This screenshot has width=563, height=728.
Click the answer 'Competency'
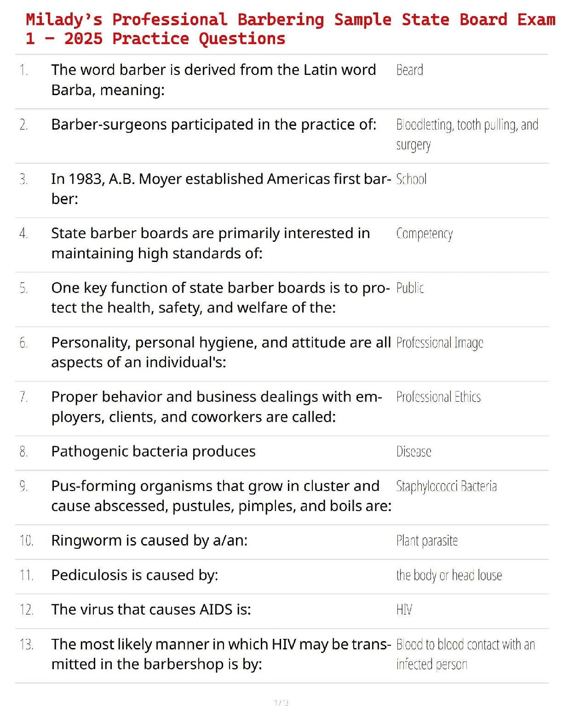[424, 234]
